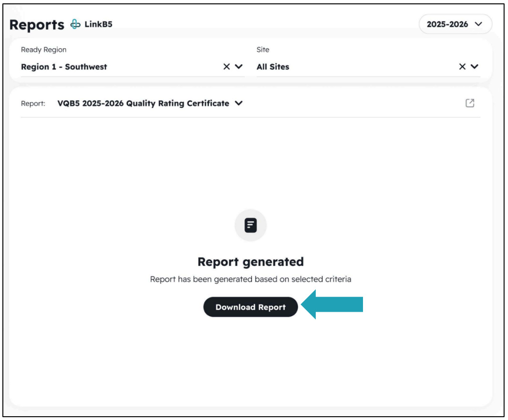Click the Site label

click(x=263, y=50)
